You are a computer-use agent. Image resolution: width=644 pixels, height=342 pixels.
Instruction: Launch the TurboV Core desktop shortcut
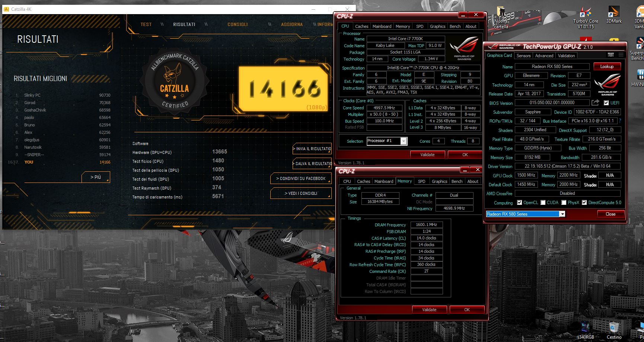coord(586,17)
